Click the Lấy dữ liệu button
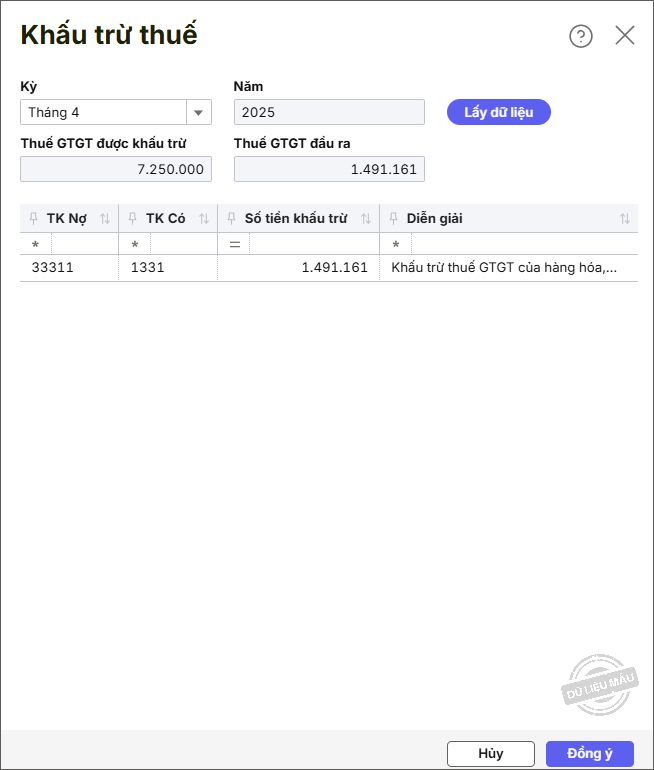 pyautogui.click(x=498, y=112)
